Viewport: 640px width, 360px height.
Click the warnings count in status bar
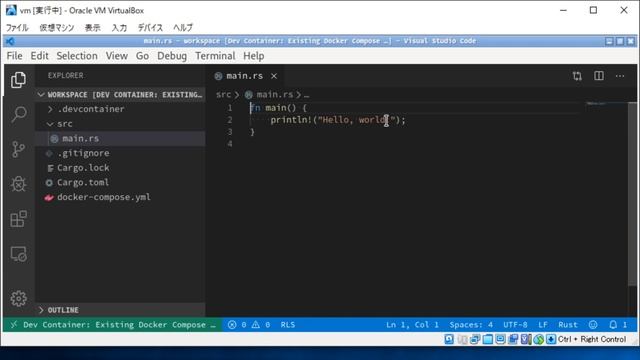click(x=261, y=325)
